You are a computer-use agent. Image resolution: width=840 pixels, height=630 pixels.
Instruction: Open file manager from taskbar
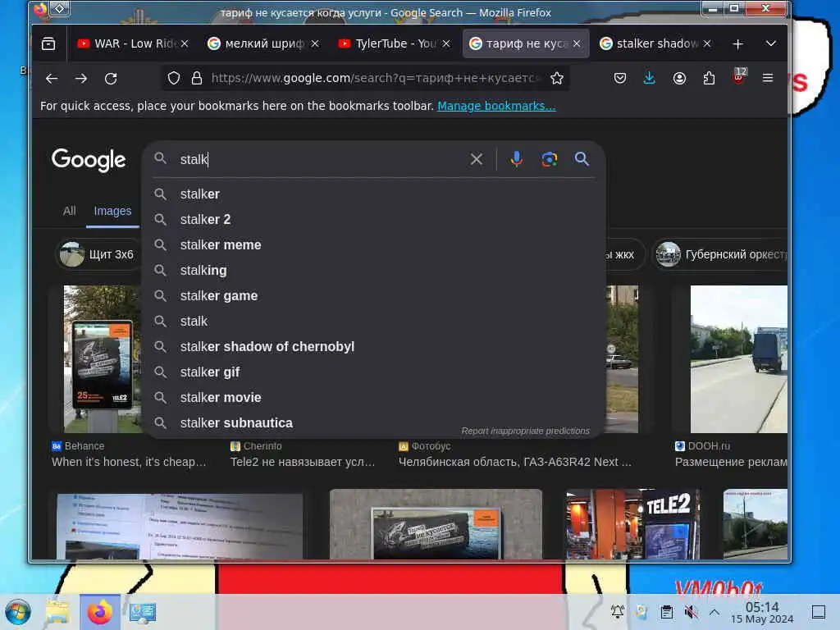coord(57,612)
